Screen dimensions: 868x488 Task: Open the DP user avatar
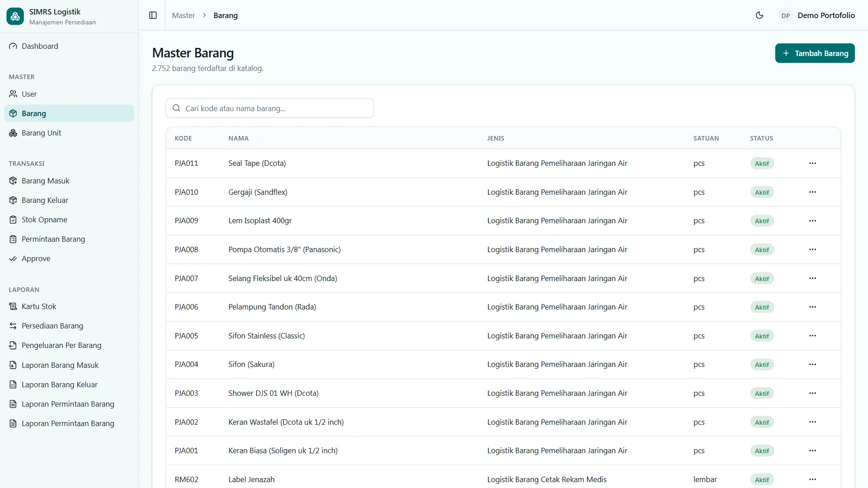tap(786, 15)
